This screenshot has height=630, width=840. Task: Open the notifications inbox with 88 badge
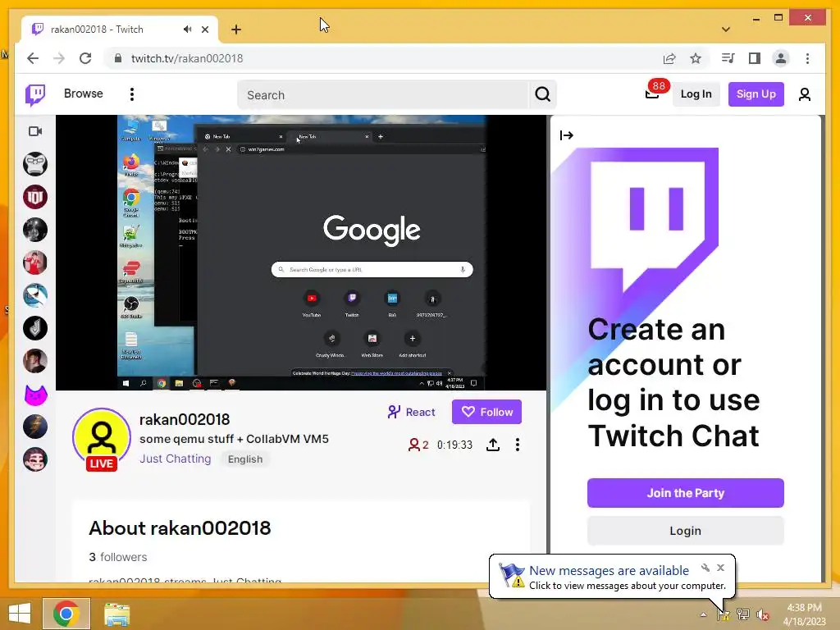[x=652, y=94]
